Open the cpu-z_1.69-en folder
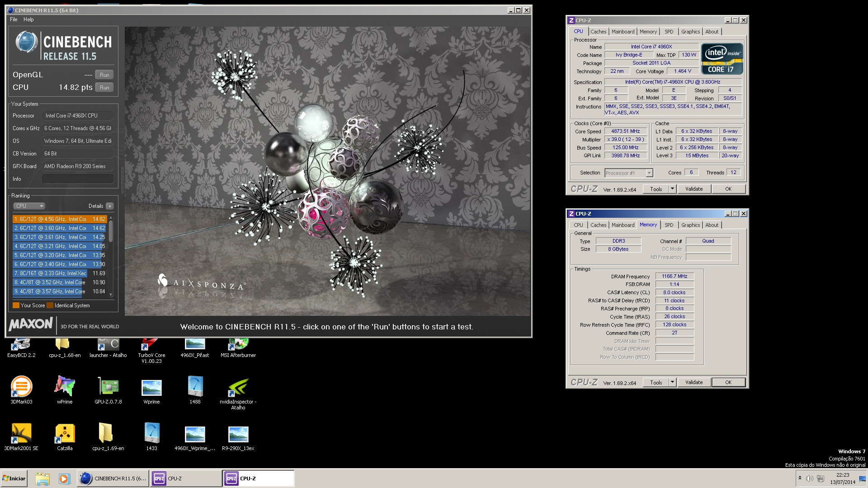The width and height of the screenshot is (868, 488). pyautogui.click(x=108, y=436)
